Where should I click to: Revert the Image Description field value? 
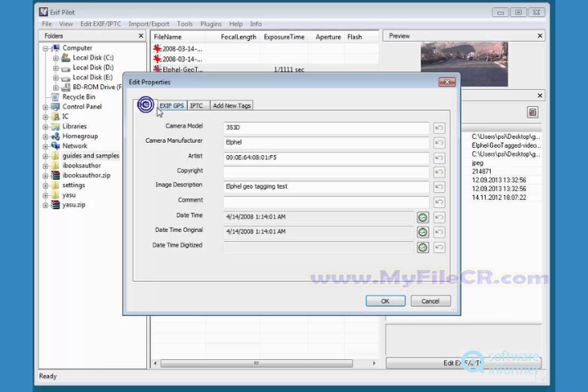click(439, 187)
